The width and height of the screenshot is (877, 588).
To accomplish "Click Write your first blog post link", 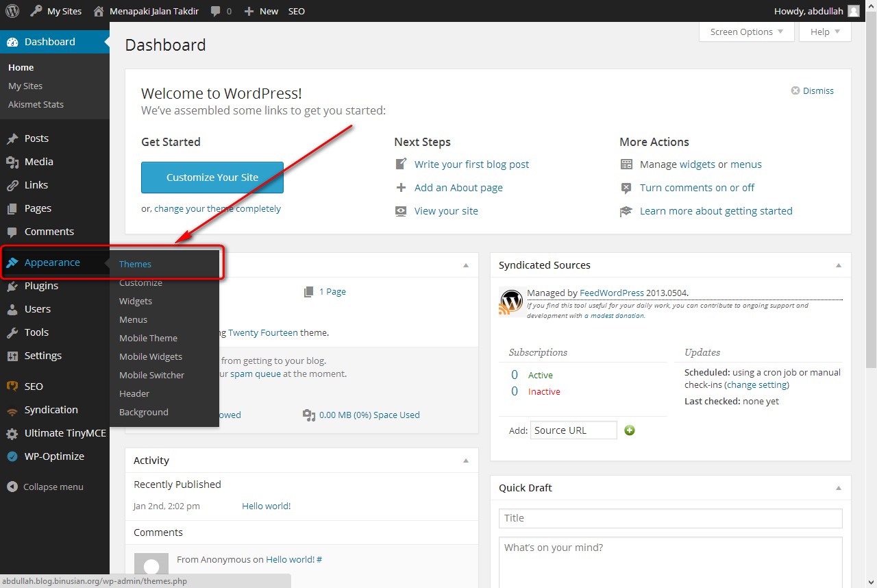I will pyautogui.click(x=471, y=164).
